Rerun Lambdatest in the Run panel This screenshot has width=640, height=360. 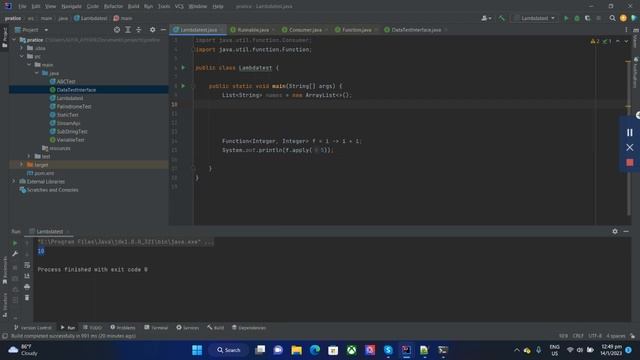coord(15,243)
